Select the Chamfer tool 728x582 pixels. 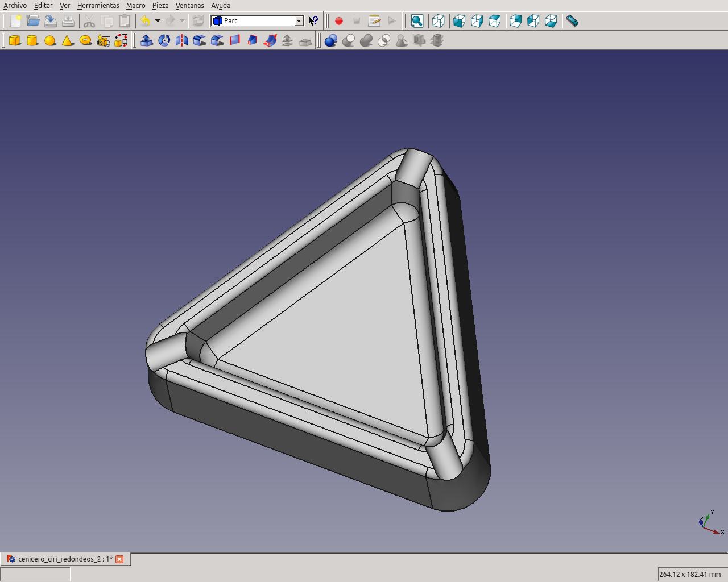click(x=217, y=40)
